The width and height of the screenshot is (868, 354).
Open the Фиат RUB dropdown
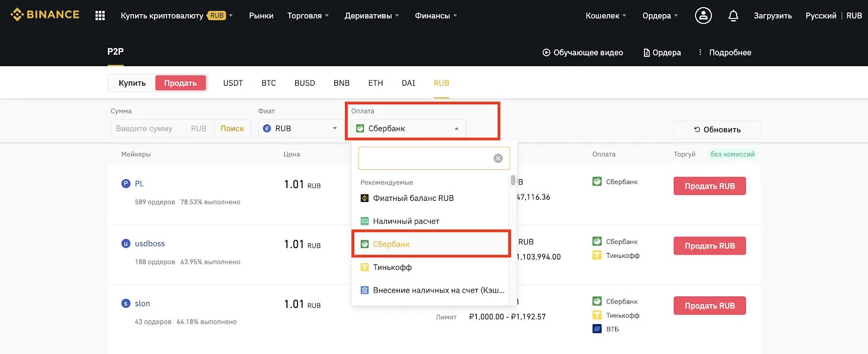pyautogui.click(x=300, y=129)
